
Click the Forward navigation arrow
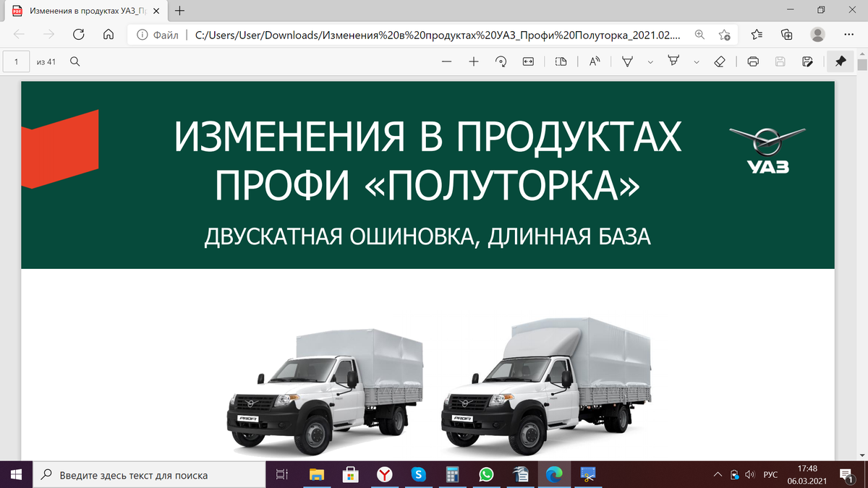49,34
